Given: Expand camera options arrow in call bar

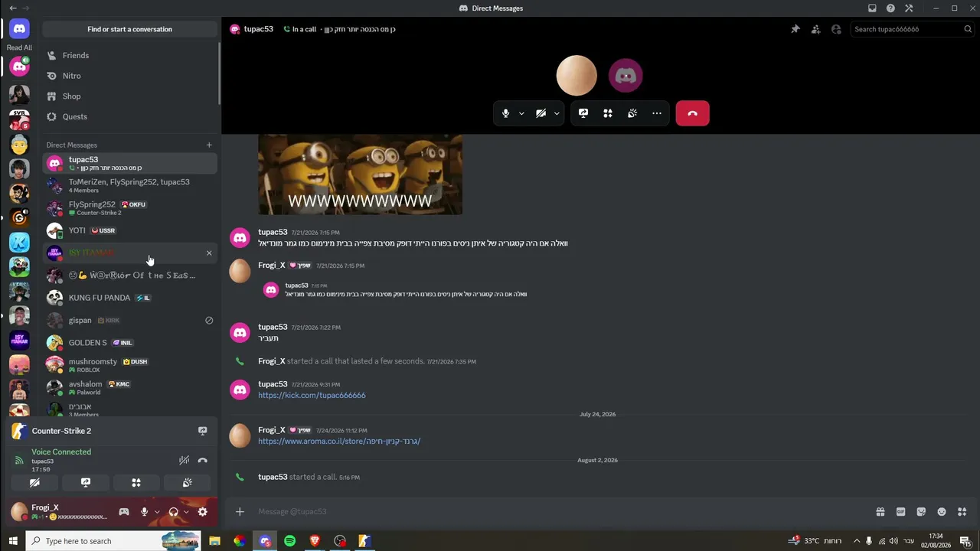Looking at the screenshot, I should [557, 113].
